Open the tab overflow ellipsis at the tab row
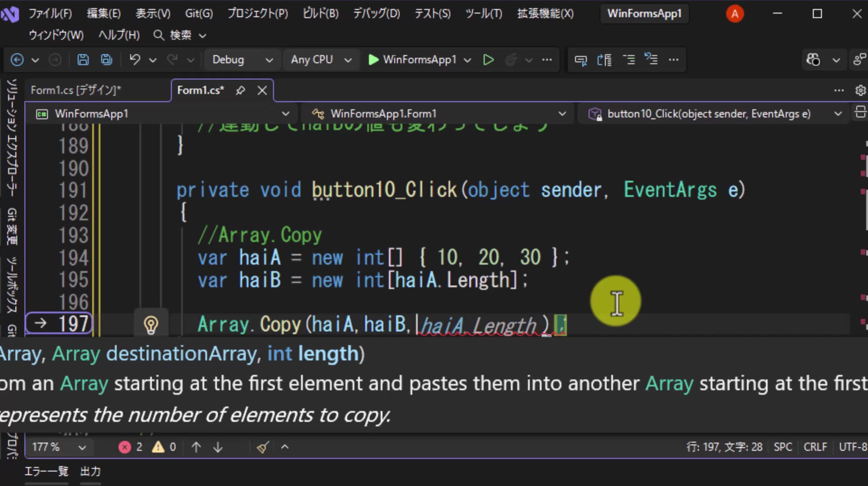The image size is (868, 486). (839, 90)
